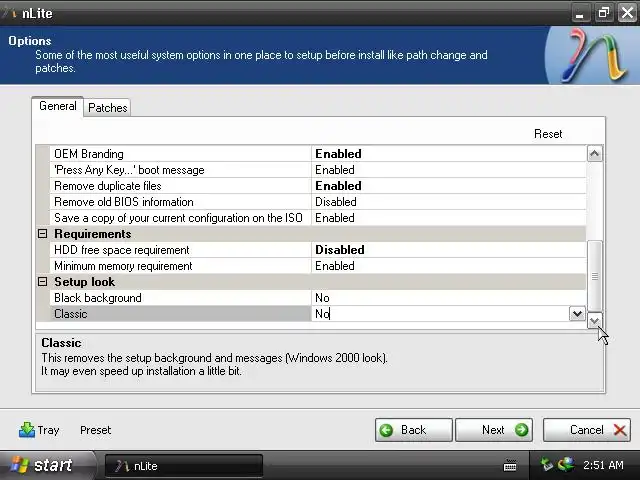Collapse the Setup look section
Screen dimensions: 640x480
(42, 282)
